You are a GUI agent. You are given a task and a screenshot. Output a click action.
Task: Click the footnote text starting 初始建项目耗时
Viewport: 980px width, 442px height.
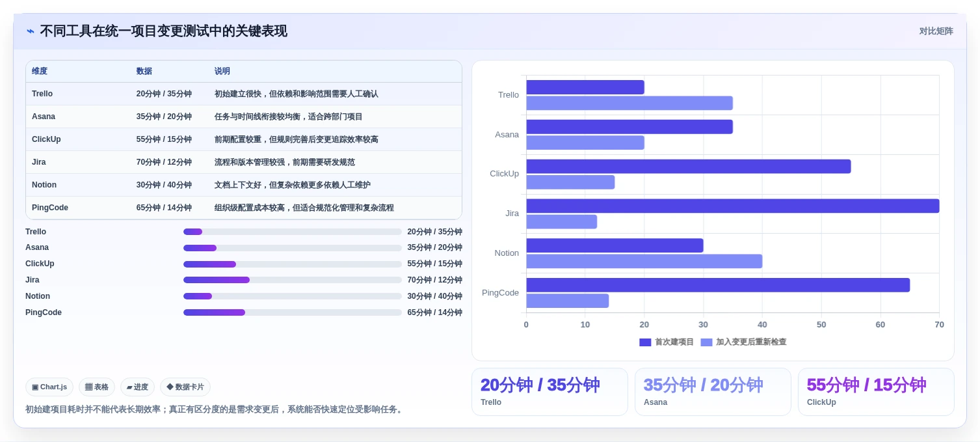coord(215,409)
